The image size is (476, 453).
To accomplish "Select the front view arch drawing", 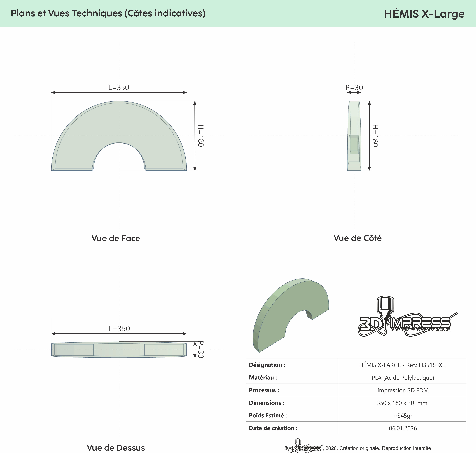I will pyautogui.click(x=119, y=136).
